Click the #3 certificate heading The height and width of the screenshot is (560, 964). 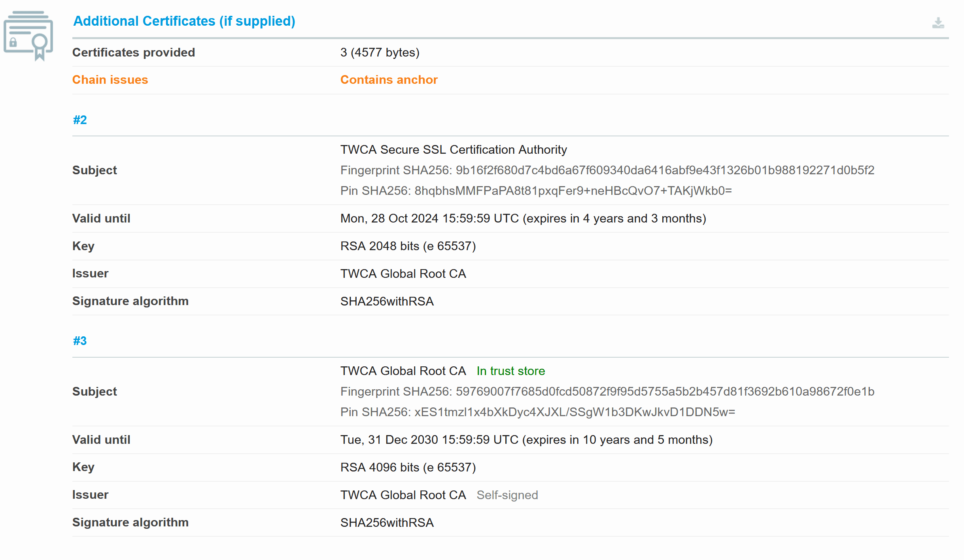(x=80, y=341)
